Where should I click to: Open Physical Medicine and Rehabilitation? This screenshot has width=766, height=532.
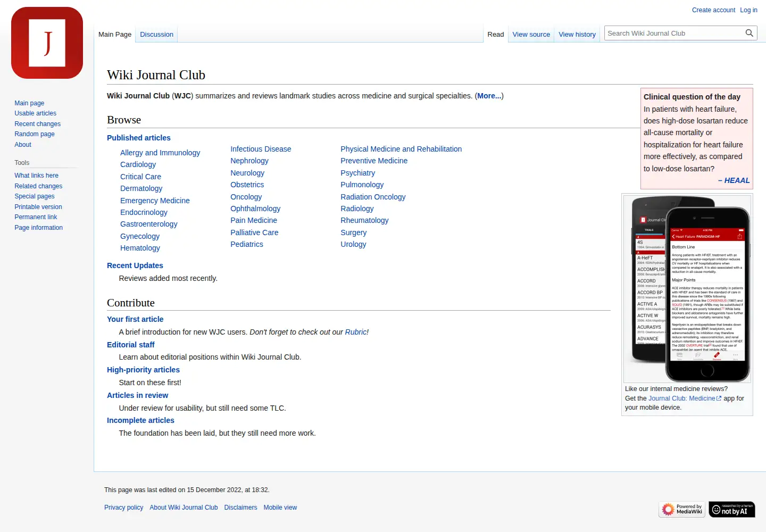pos(401,149)
